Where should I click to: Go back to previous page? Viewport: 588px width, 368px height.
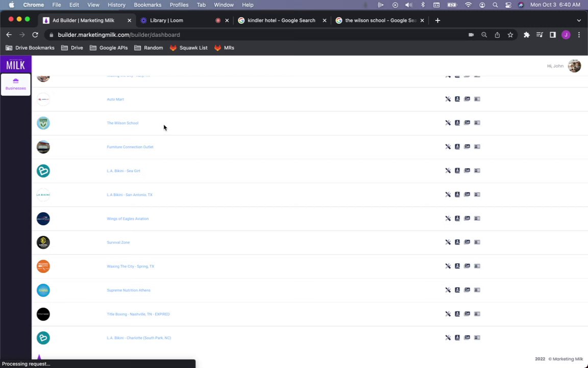pos(9,35)
